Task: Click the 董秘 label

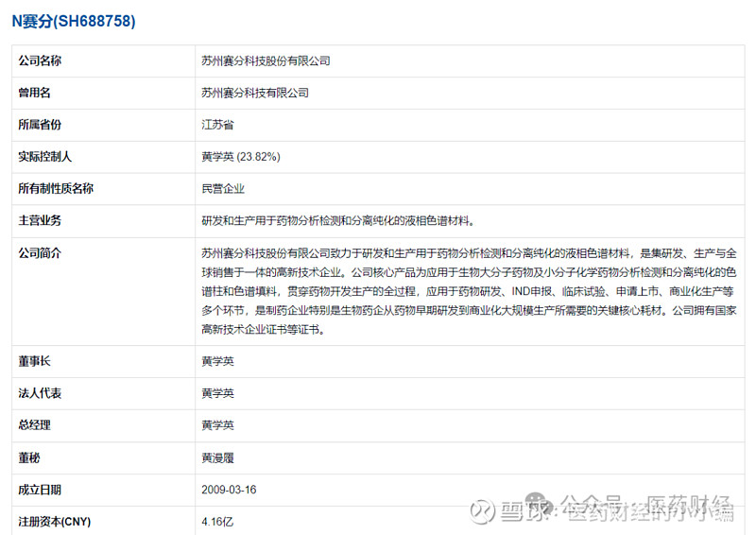Action: (29, 457)
